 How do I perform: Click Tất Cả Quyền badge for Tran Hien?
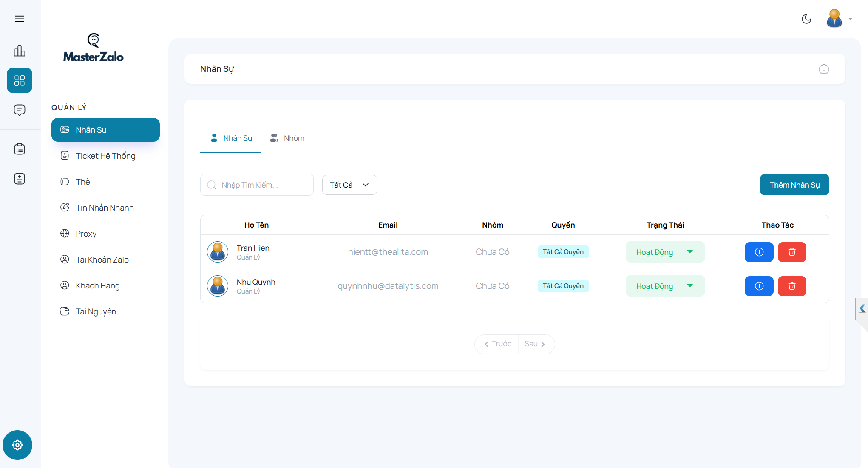[563, 252]
